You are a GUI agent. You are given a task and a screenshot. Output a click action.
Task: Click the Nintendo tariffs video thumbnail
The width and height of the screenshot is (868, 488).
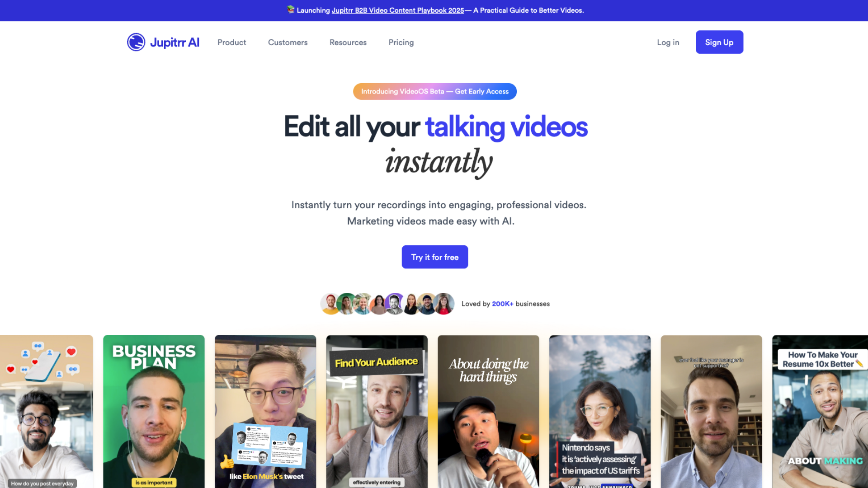[600, 411]
